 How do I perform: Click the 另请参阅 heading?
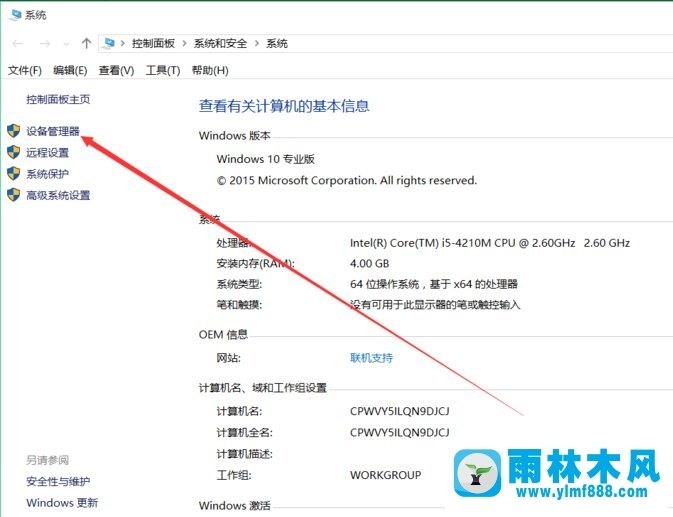point(47,460)
